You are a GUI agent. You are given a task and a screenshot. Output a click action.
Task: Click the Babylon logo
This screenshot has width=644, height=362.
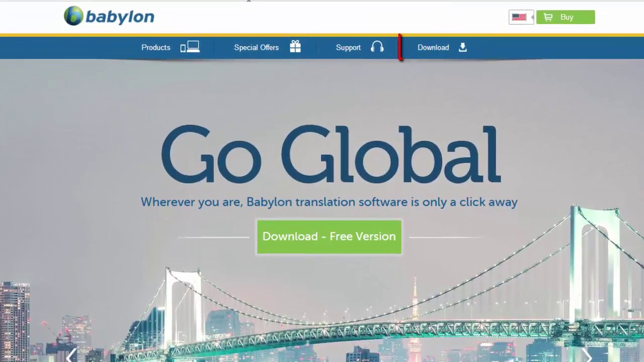pos(109,16)
